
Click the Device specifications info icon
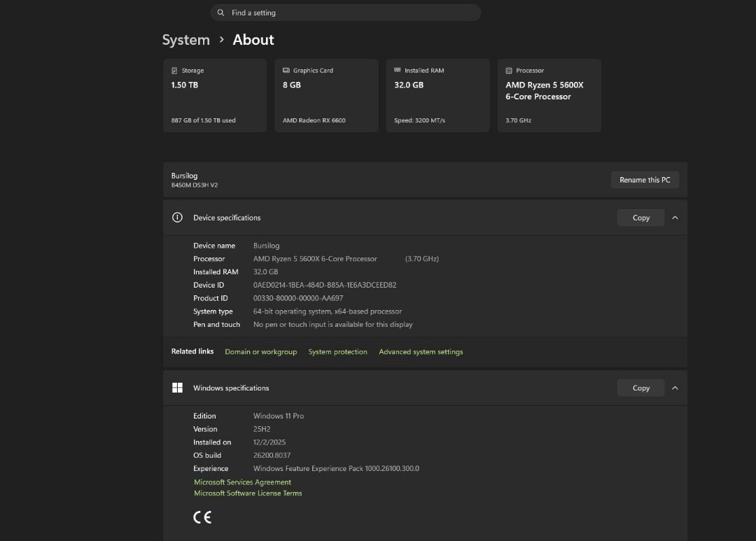point(177,218)
